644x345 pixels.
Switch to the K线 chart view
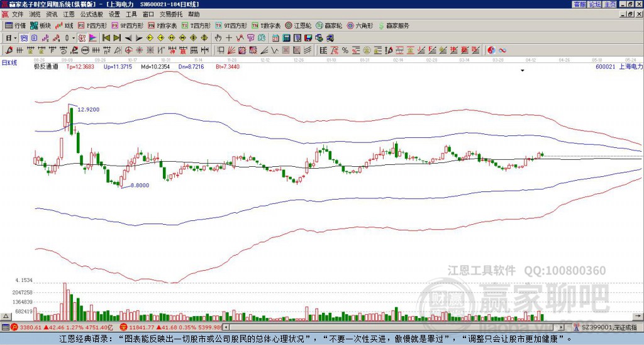(x=64, y=25)
